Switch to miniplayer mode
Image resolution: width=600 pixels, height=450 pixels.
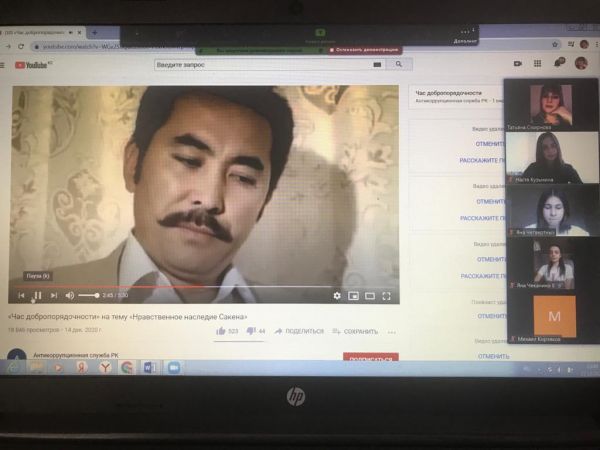[x=353, y=295]
